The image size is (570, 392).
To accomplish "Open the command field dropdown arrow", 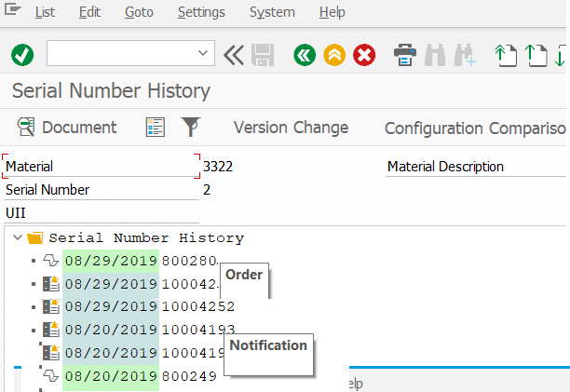I will click(204, 54).
